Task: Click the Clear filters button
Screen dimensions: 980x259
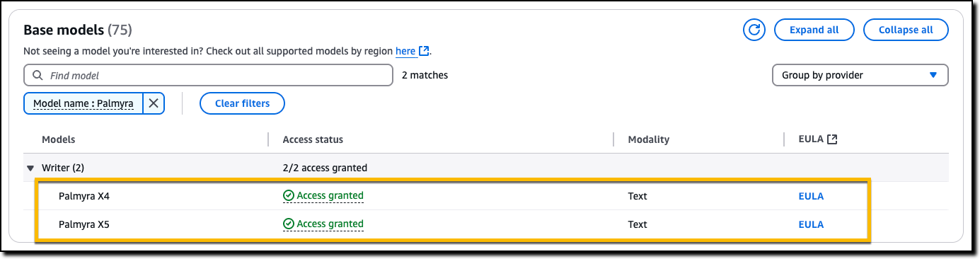Action: point(242,103)
